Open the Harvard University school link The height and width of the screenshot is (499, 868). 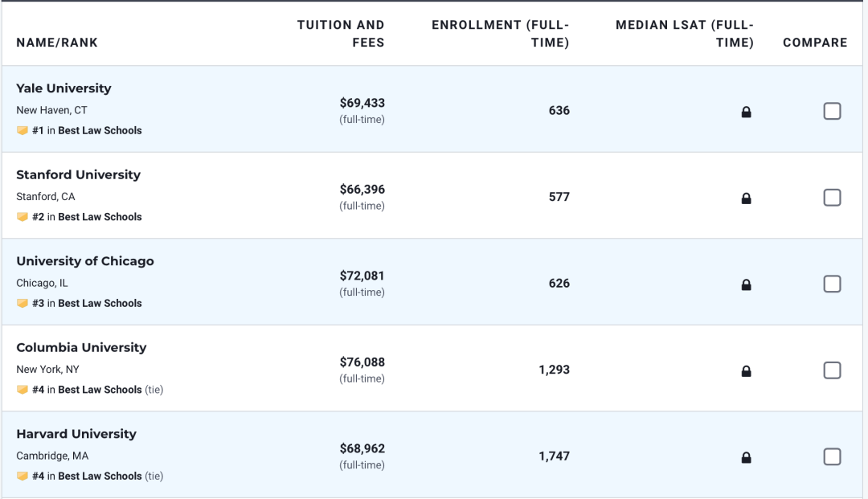(76, 434)
